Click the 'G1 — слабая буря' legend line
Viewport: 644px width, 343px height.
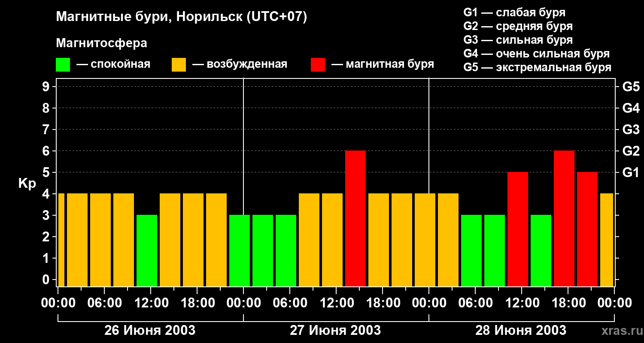(514, 12)
